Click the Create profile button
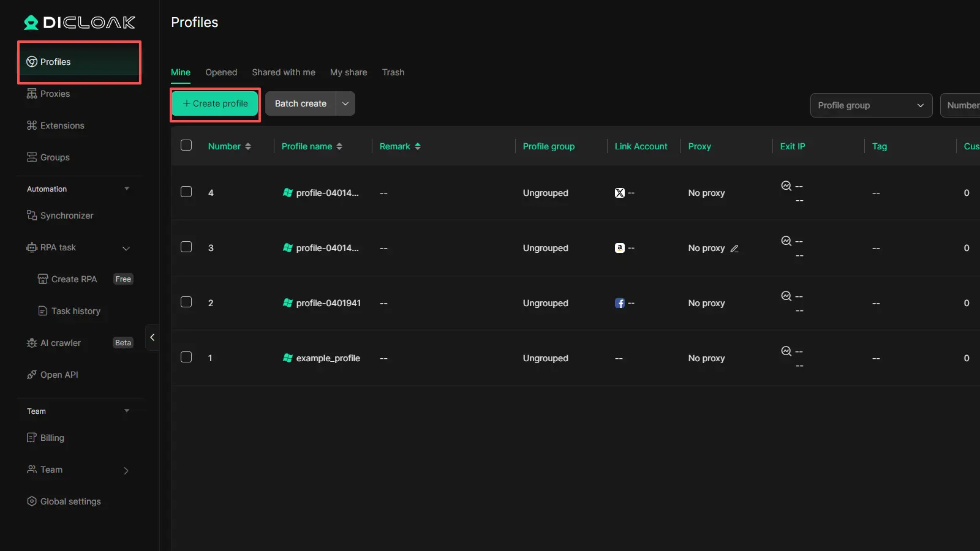The height and width of the screenshot is (551, 980). click(x=215, y=103)
